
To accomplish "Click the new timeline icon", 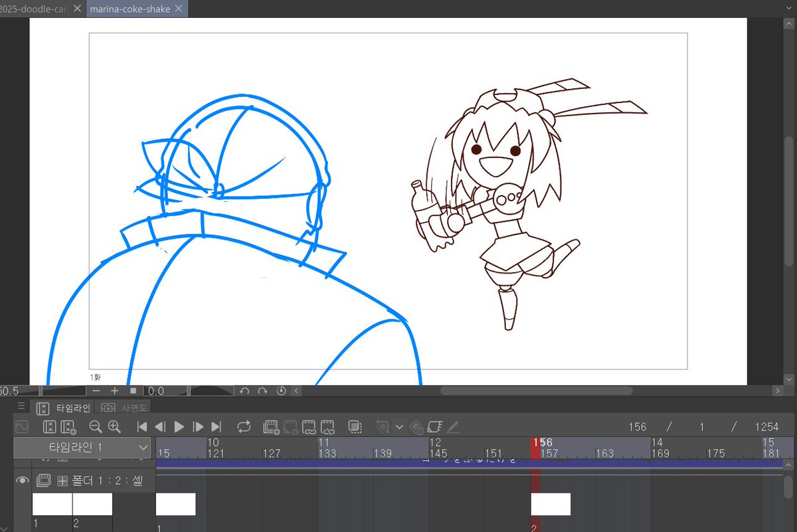I will 50,427.
